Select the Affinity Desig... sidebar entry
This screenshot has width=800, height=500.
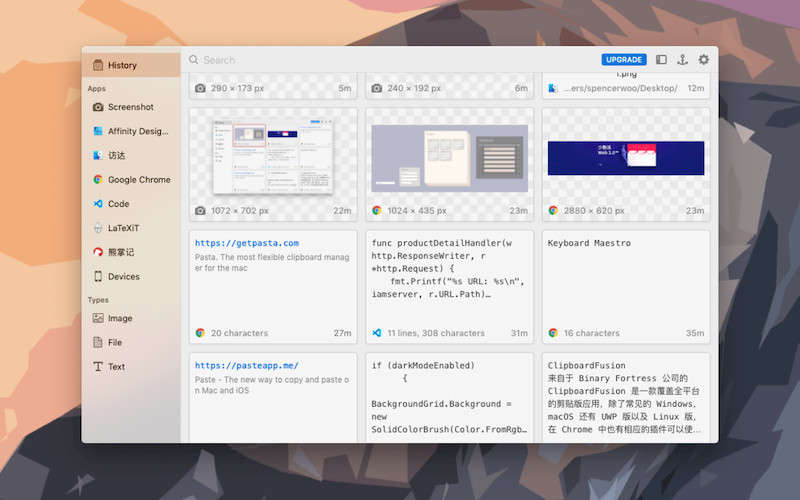(131, 131)
